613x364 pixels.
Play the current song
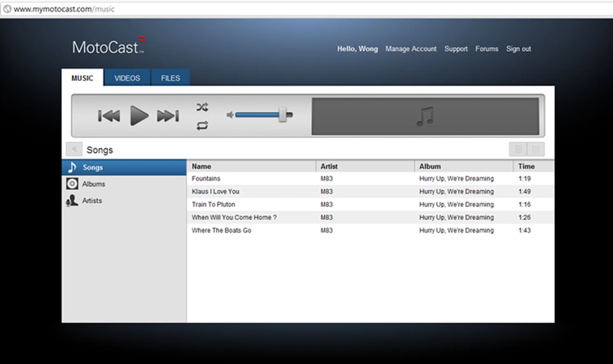(139, 116)
